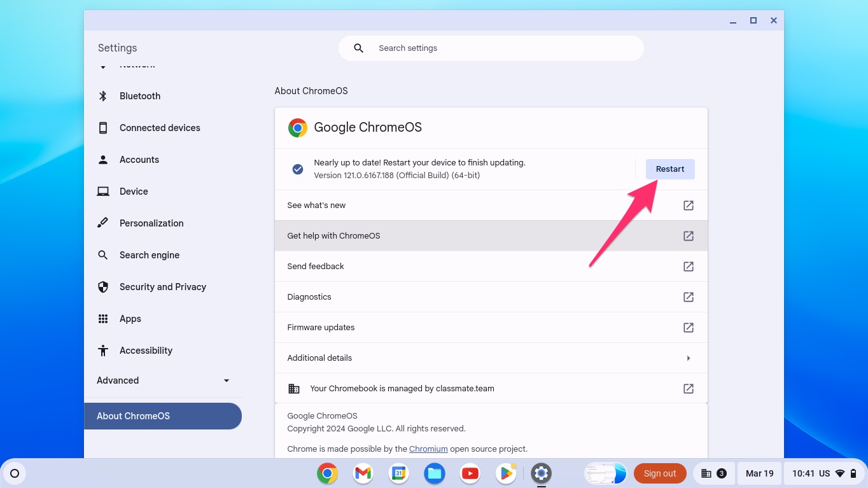
Task: Click the Send feedback row
Action: tap(491, 267)
